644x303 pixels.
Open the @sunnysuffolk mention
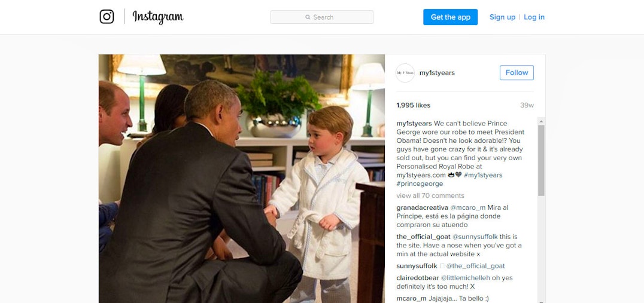[x=475, y=237]
